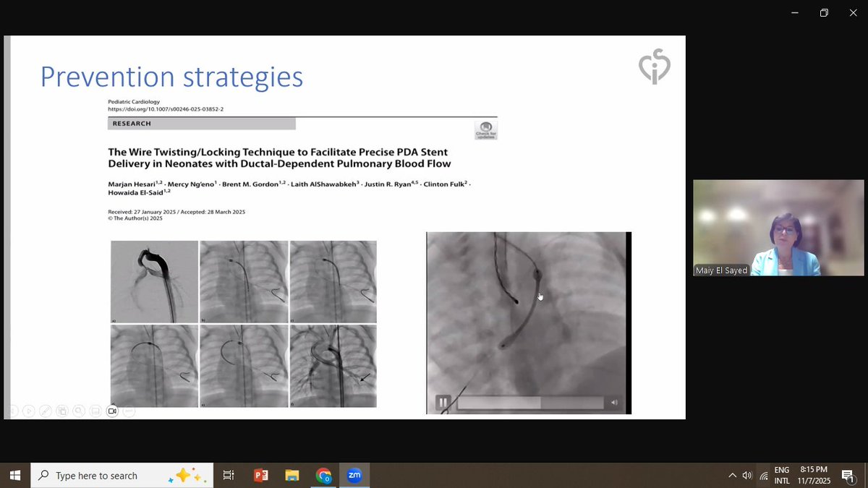
Task: Restore down the Zoom window
Action: [x=824, y=13]
